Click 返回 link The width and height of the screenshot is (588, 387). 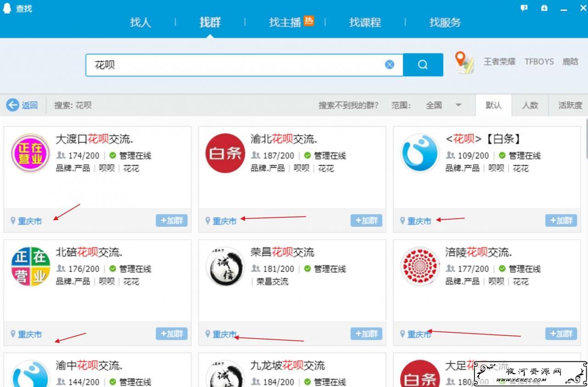coord(29,105)
